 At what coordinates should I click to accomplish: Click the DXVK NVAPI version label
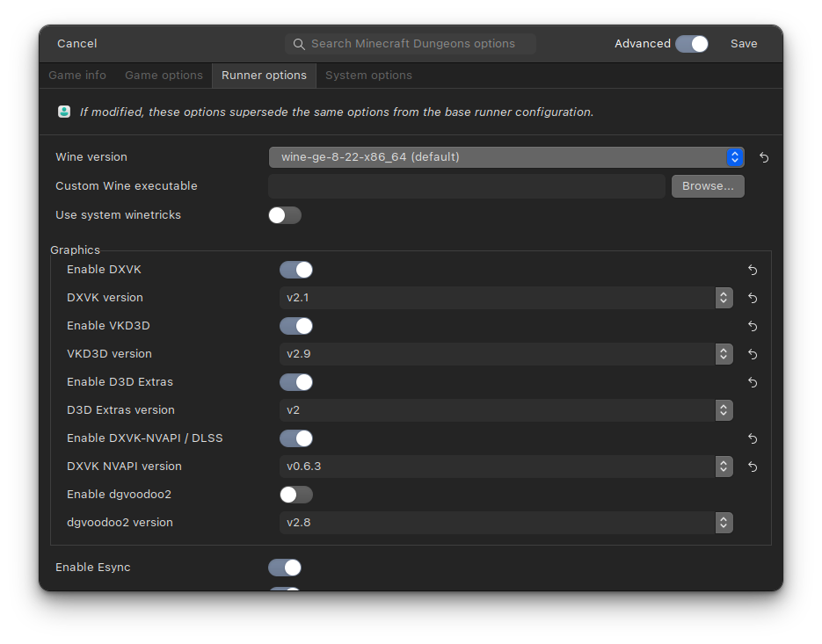pyautogui.click(x=124, y=466)
